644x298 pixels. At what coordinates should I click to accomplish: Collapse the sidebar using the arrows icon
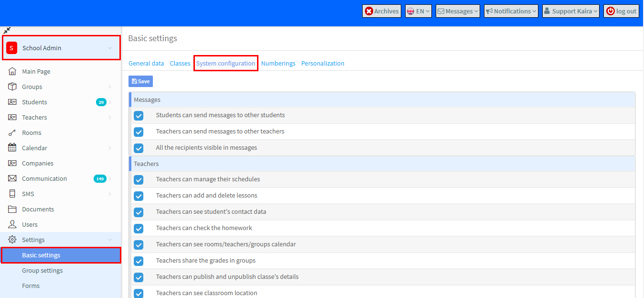coord(7,30)
